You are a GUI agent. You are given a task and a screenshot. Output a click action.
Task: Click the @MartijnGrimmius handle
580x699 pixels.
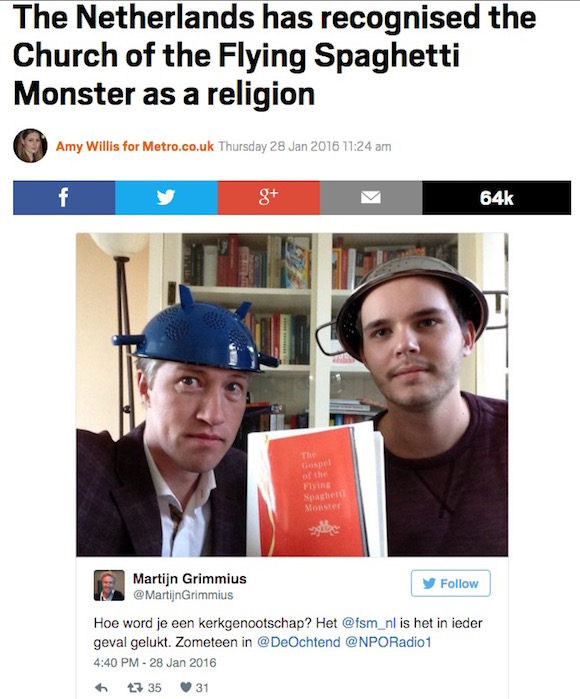pyautogui.click(x=183, y=595)
